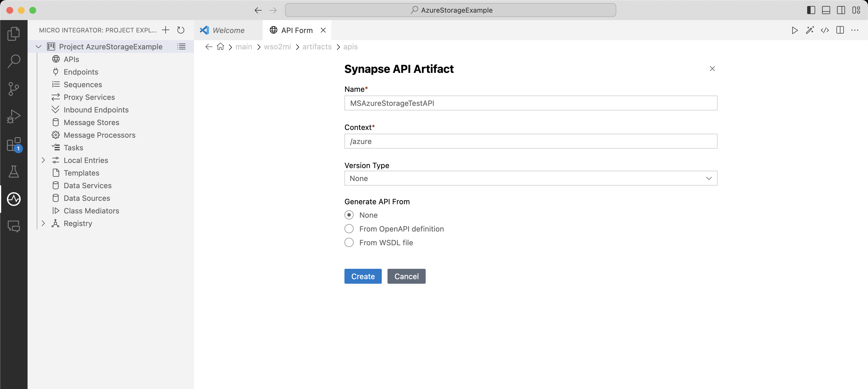Open the editor more actions menu
The image size is (868, 389).
[x=855, y=30]
